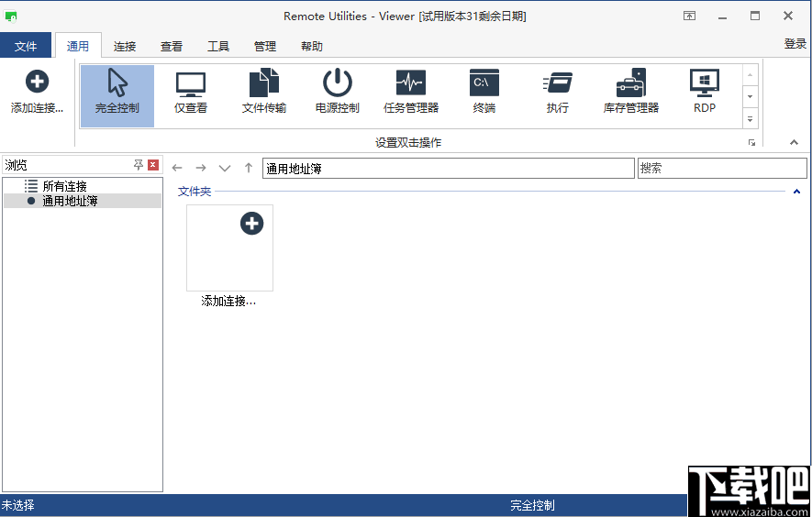Open the 文件 file menu tab
The height and width of the screenshot is (517, 812).
(26, 46)
